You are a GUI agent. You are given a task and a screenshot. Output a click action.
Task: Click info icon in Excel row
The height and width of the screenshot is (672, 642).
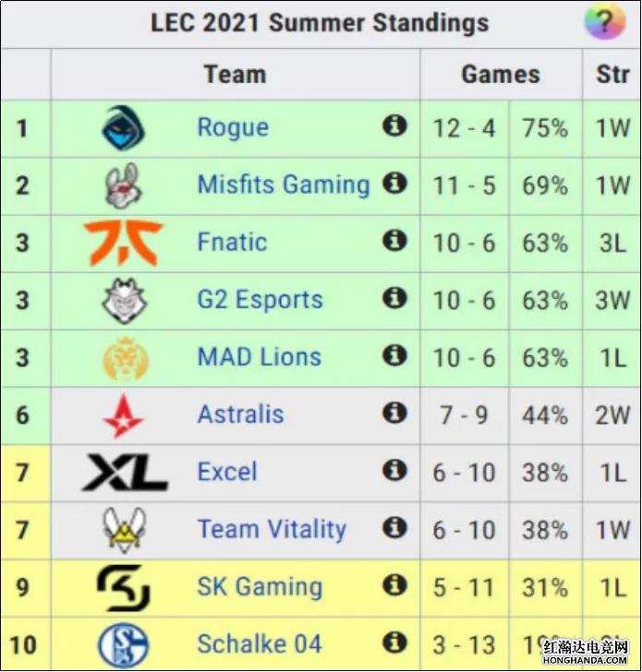point(394,470)
